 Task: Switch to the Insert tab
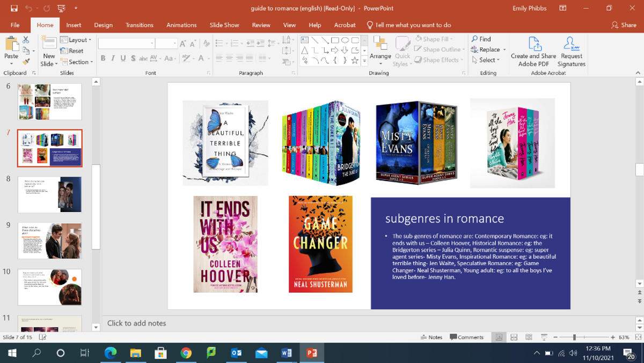(x=74, y=25)
